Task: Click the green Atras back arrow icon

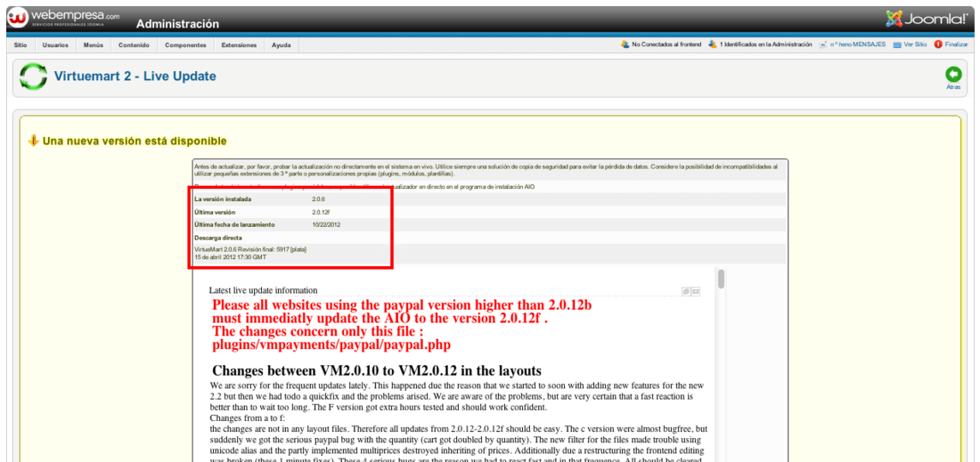Action: 954,74
